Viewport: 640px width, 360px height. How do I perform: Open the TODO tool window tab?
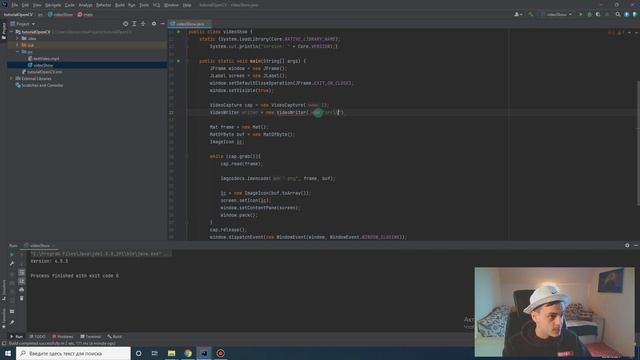coord(38,336)
